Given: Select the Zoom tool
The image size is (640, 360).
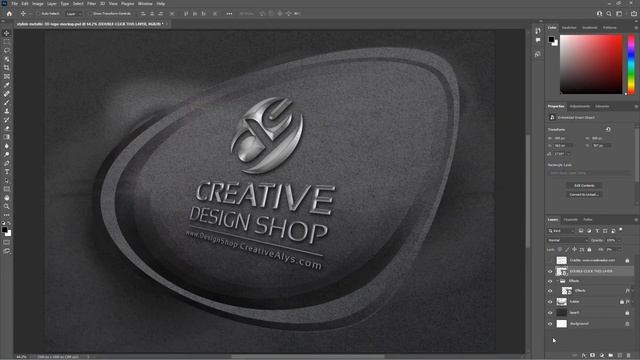Looking at the screenshot, I should [x=7, y=207].
